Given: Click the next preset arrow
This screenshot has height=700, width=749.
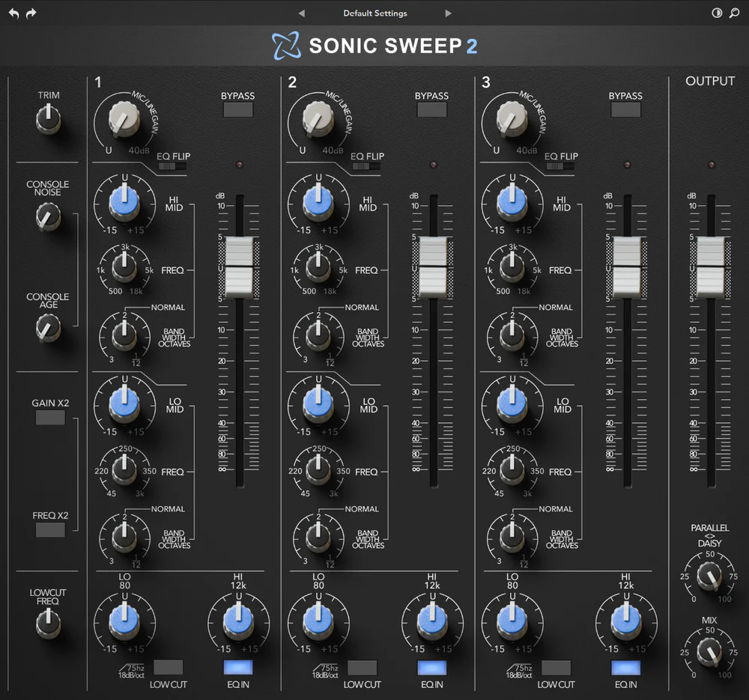Looking at the screenshot, I should (448, 13).
